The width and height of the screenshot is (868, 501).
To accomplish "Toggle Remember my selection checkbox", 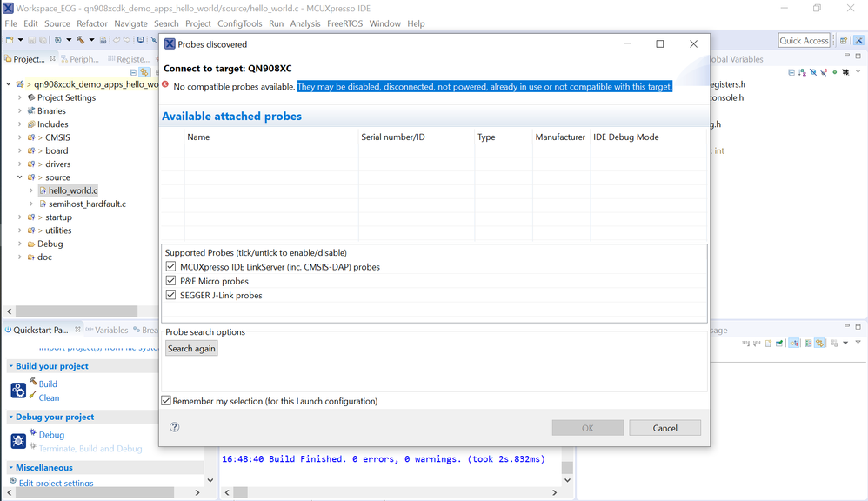I will pyautogui.click(x=166, y=400).
